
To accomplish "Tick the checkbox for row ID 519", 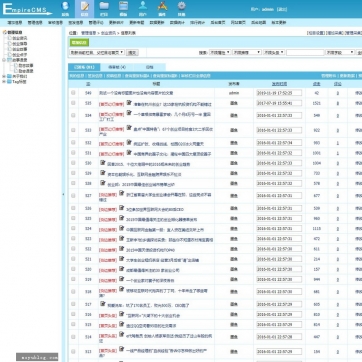I will pos(73,279).
